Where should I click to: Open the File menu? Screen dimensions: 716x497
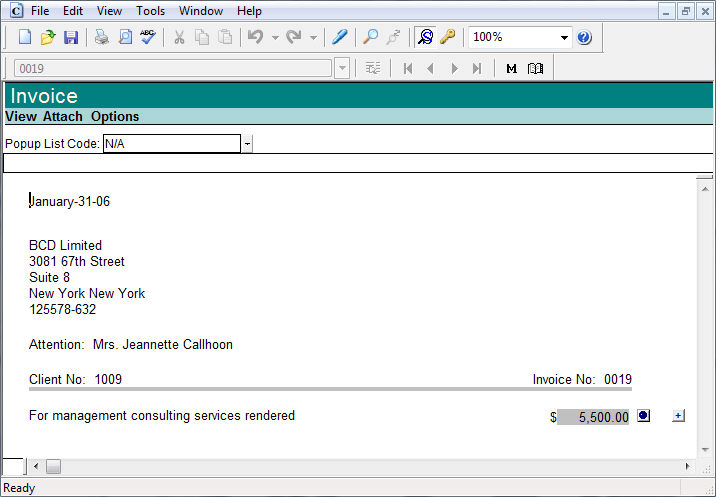(x=40, y=11)
